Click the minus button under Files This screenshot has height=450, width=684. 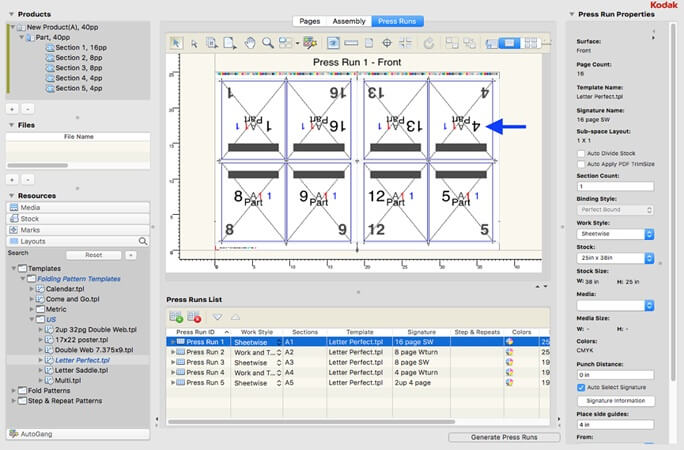pos(28,180)
